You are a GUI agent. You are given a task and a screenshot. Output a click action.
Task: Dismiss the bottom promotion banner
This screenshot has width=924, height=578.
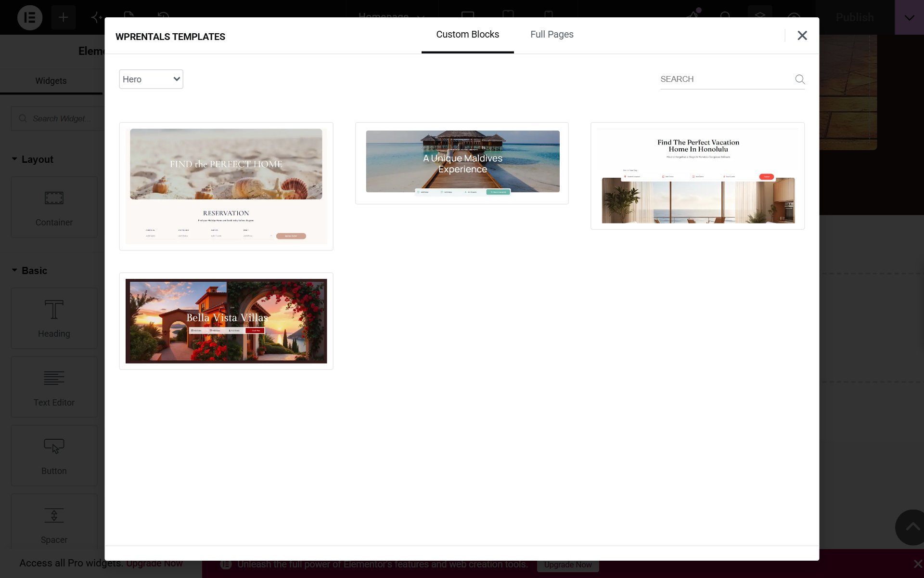(x=917, y=564)
